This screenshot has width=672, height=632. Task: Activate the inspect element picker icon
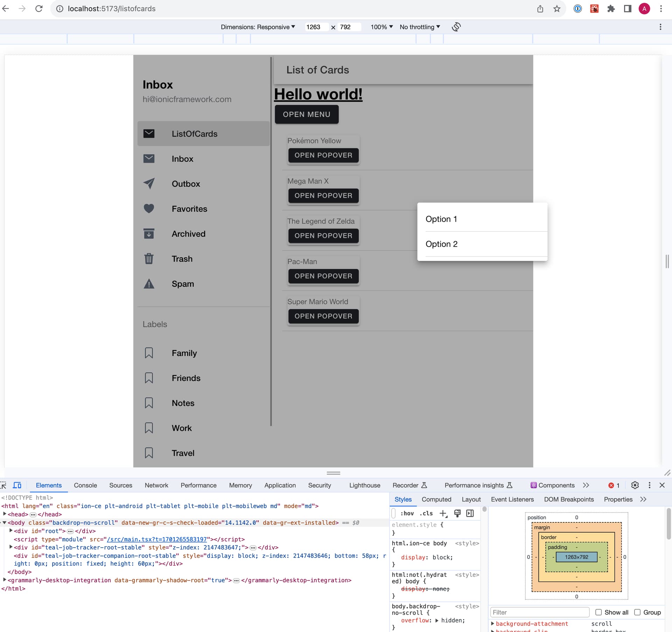(x=3, y=485)
